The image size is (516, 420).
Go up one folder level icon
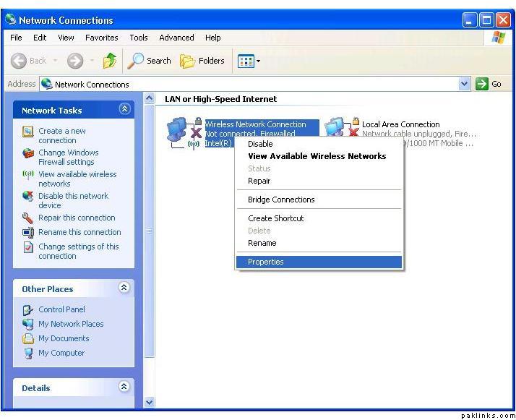[110, 61]
